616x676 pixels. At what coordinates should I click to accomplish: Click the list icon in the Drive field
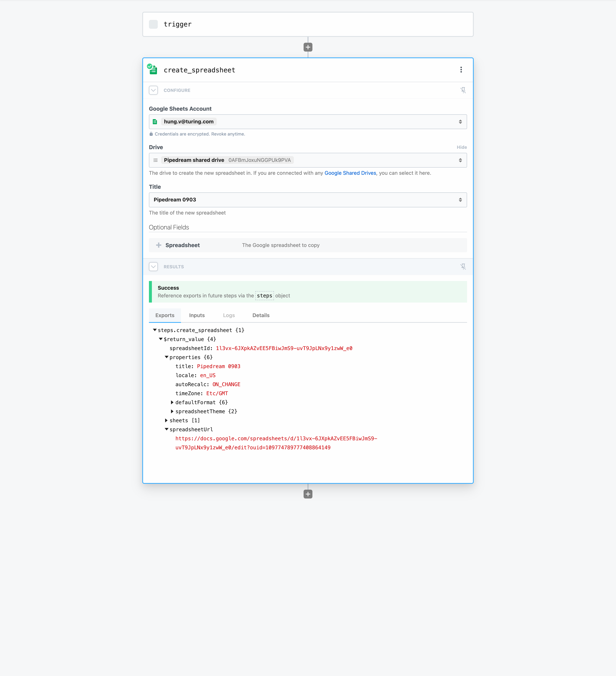coord(156,160)
